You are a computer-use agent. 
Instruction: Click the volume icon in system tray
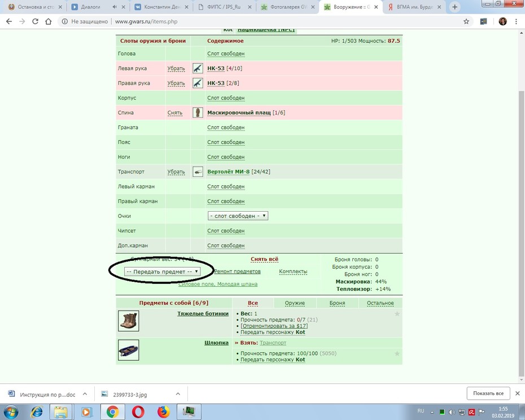(x=452, y=412)
